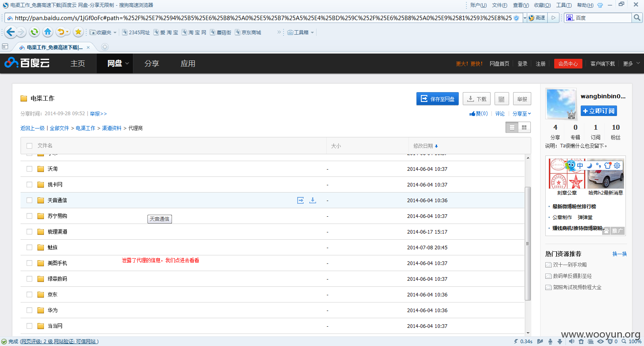Screen dimensions: 644x346
Task: Open the 京东 folder icon
Action: click(41, 294)
